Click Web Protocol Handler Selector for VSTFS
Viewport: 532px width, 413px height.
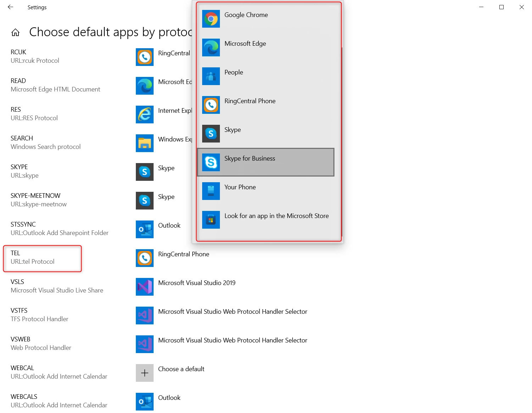pos(233,312)
